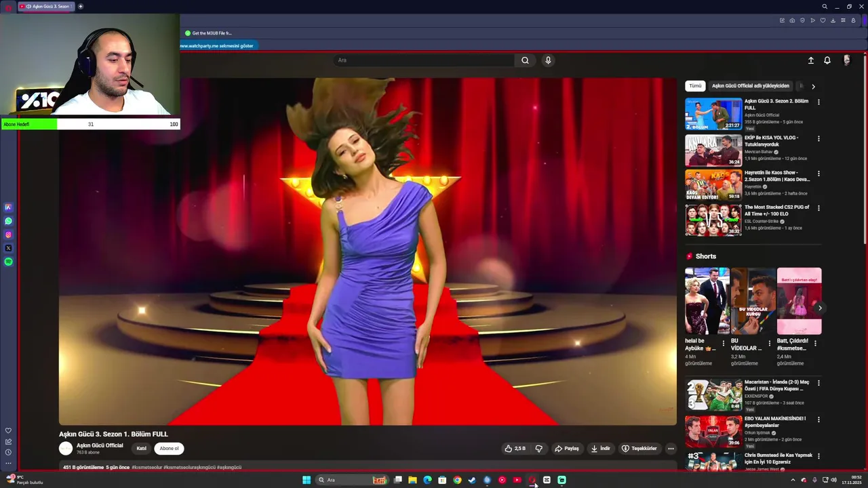Viewport: 868px width, 488px height.
Task: Click the 'Get the M3U8 File' bookmark
Action: tap(208, 33)
